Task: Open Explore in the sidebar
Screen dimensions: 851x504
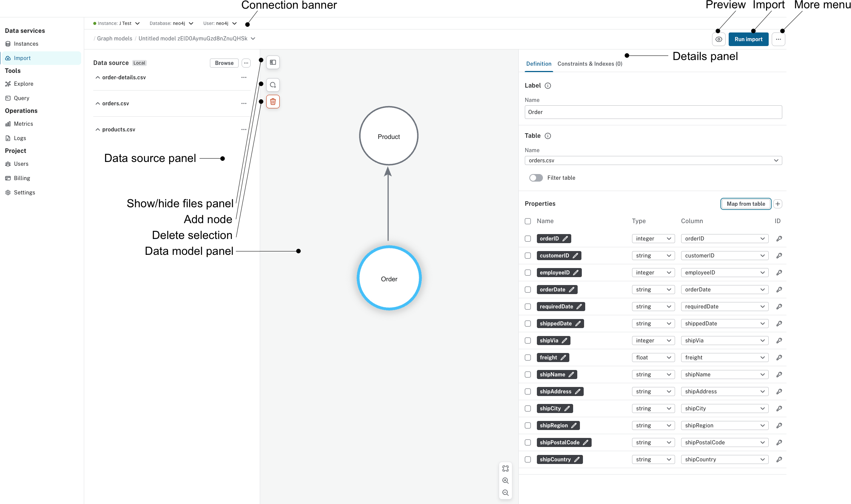Action: [23, 84]
